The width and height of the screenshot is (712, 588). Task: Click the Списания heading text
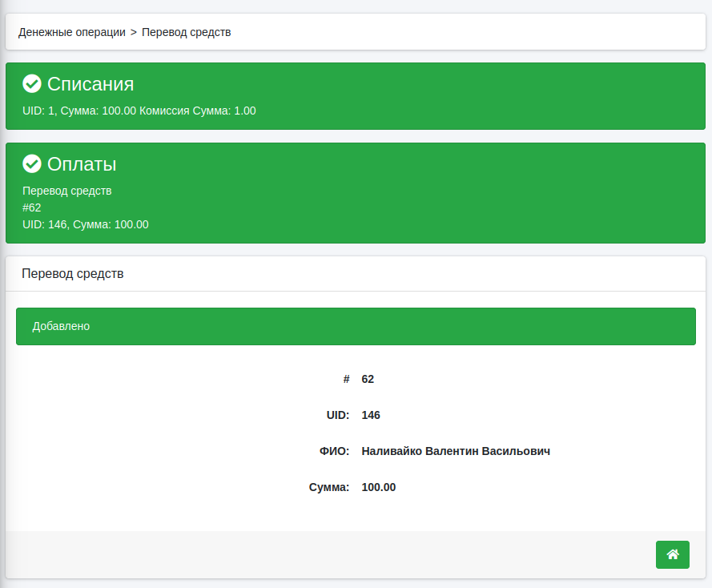pyautogui.click(x=90, y=84)
